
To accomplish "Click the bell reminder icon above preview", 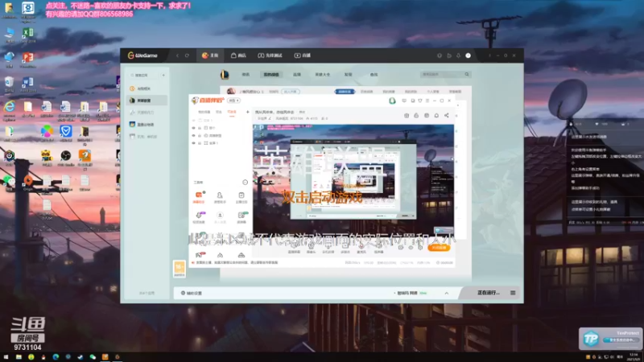I will coord(436,115).
